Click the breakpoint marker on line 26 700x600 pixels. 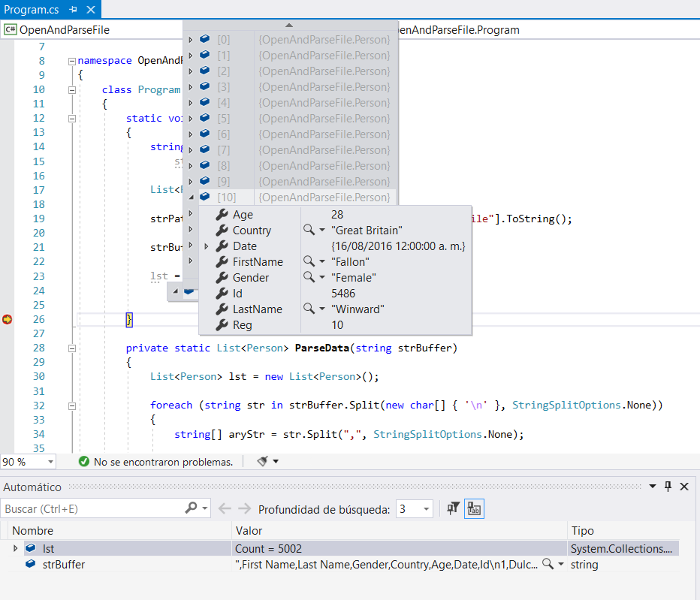tap(8, 320)
